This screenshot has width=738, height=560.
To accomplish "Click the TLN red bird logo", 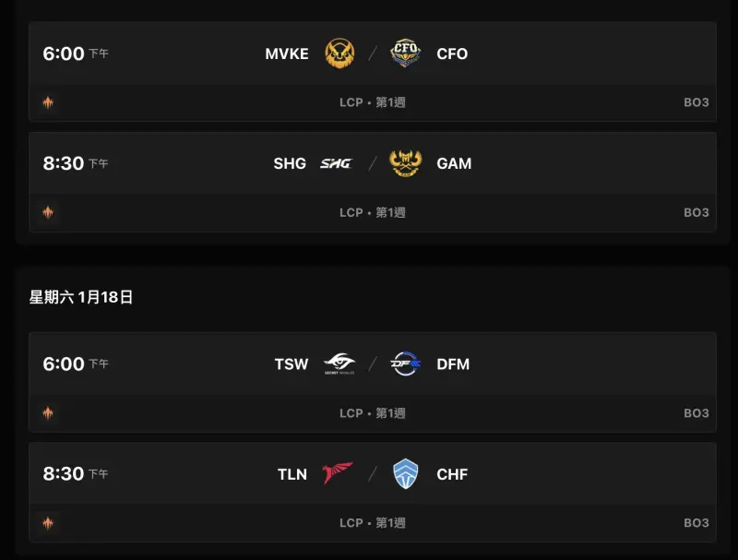I will [x=337, y=473].
